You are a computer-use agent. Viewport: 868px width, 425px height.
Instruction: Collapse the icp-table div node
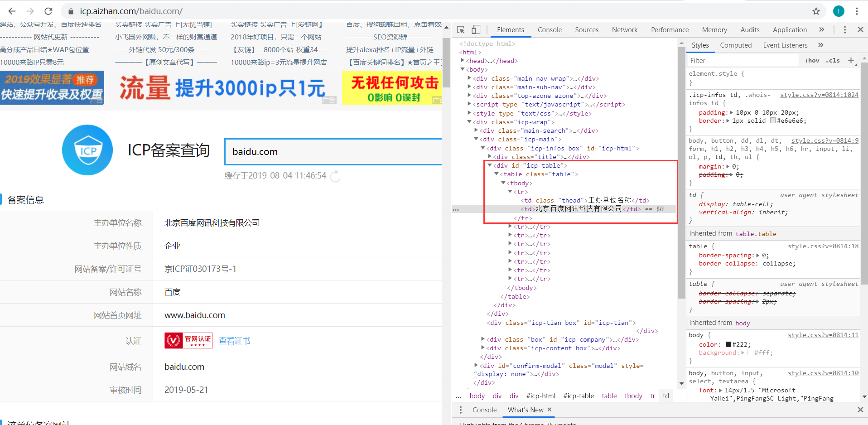pos(490,165)
